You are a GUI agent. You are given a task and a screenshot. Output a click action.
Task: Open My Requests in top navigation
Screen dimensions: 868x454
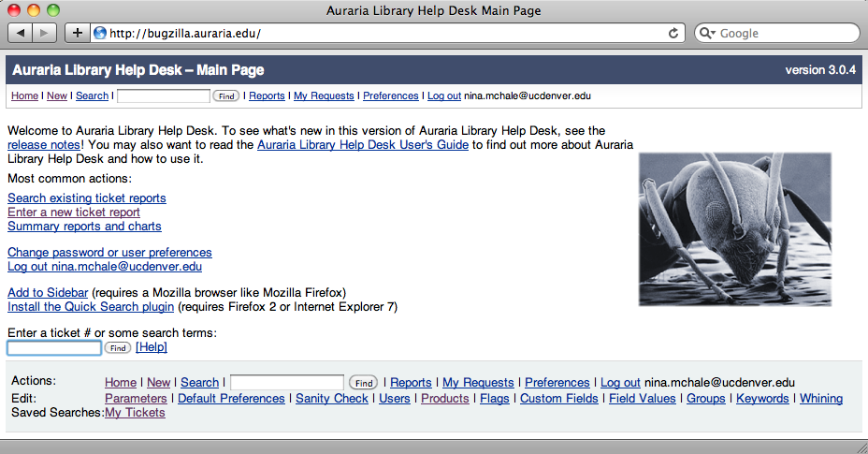pos(324,95)
